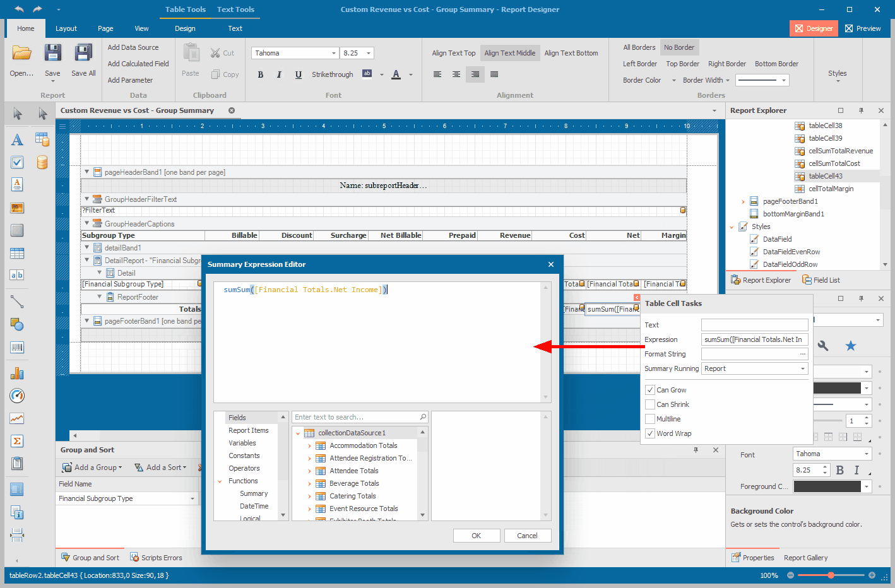
Task: Select the Label tool in the toolbox
Action: [17, 139]
